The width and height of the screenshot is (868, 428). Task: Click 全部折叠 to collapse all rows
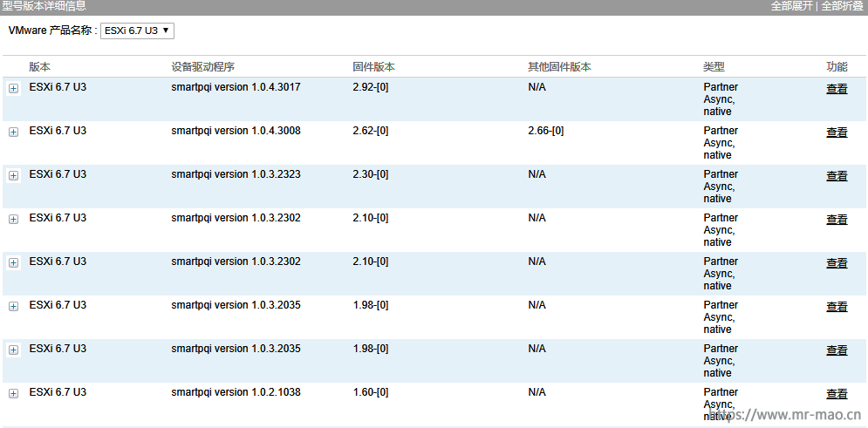[x=842, y=6]
